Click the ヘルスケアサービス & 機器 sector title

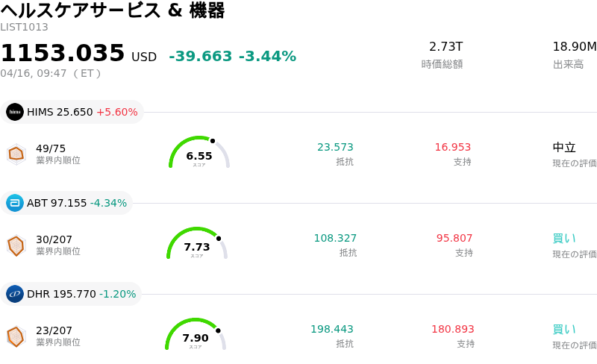(113, 10)
